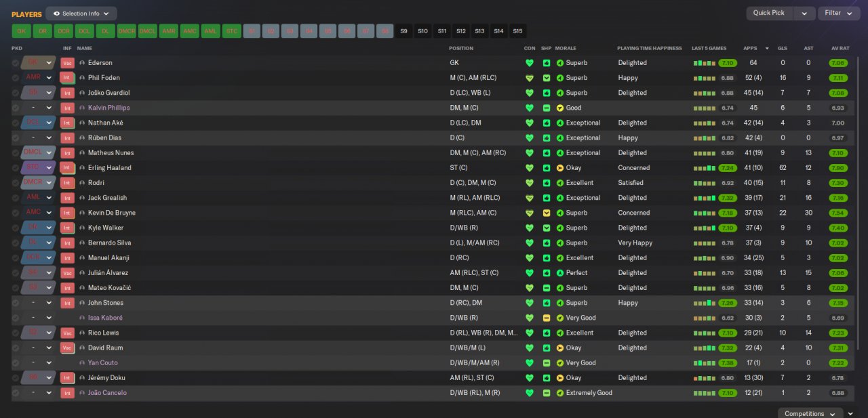Sort by the MORALE column header

tap(566, 49)
